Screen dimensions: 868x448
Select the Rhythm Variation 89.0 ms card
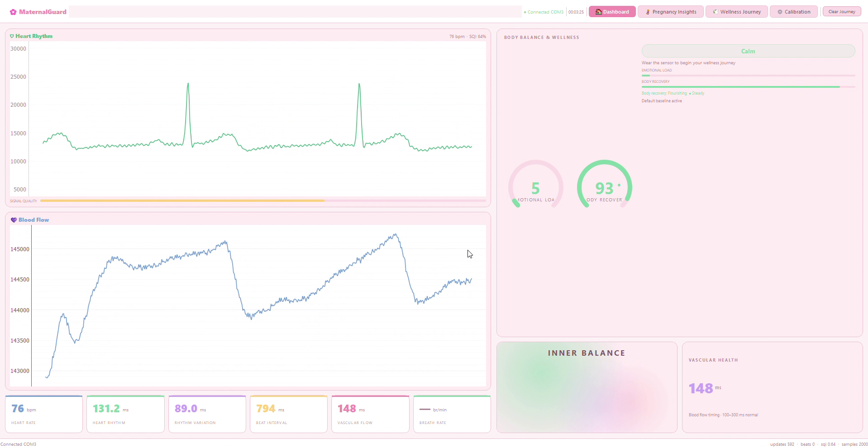pyautogui.click(x=207, y=414)
